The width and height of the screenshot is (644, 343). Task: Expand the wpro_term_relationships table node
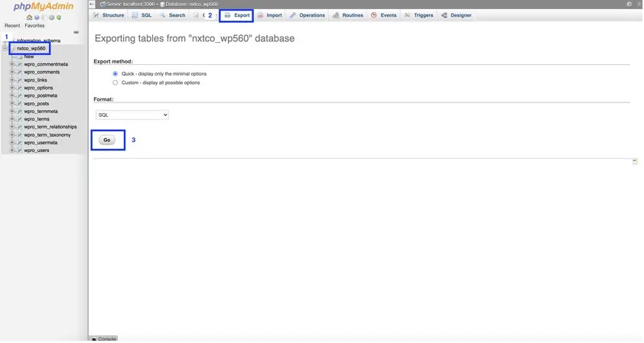click(12, 127)
